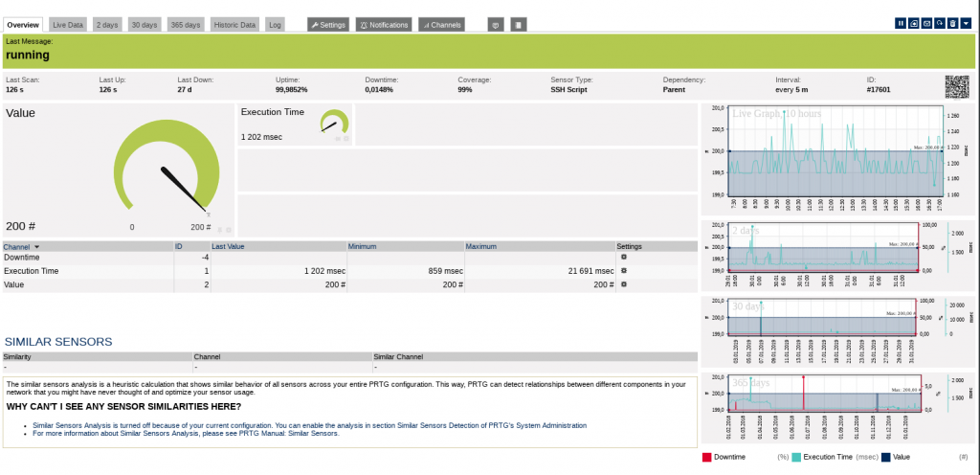Viewport: 980px width, 475px height.
Task: Open the 30 days graph thumbnail
Action: coord(837,332)
